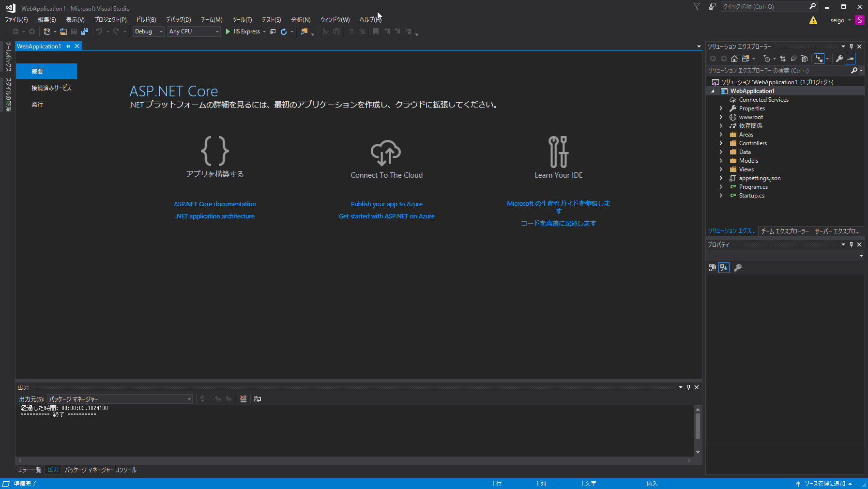
Task: Click the yellow notification warning icon
Action: 813,20
